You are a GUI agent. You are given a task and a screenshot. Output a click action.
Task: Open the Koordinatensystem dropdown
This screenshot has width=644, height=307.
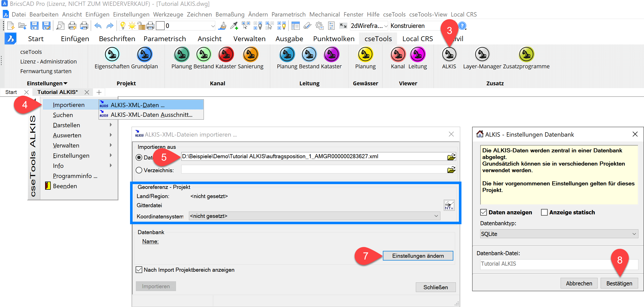pos(436,216)
